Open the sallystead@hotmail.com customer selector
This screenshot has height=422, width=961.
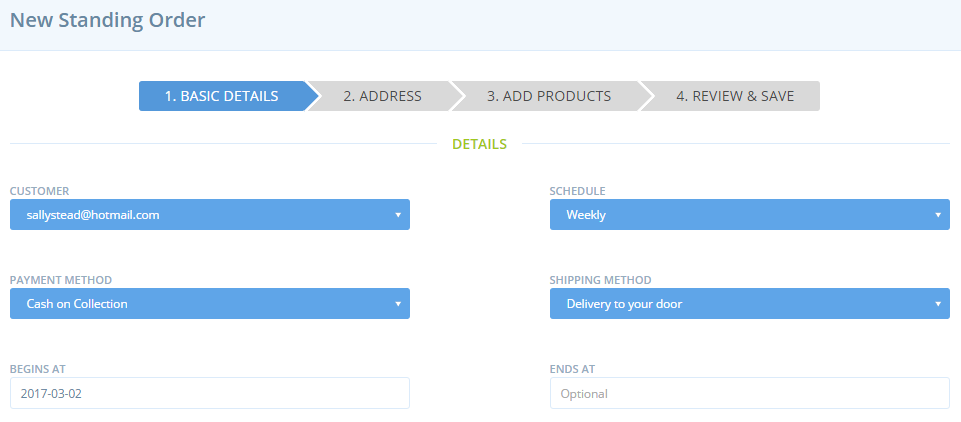pyautogui.click(x=210, y=214)
